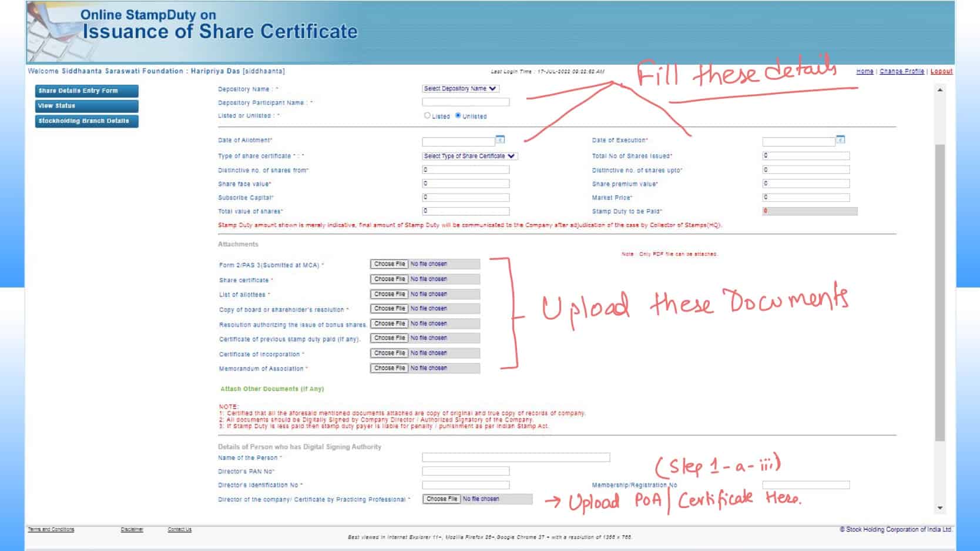
Task: Select the Unlisted radio button
Action: point(458,116)
